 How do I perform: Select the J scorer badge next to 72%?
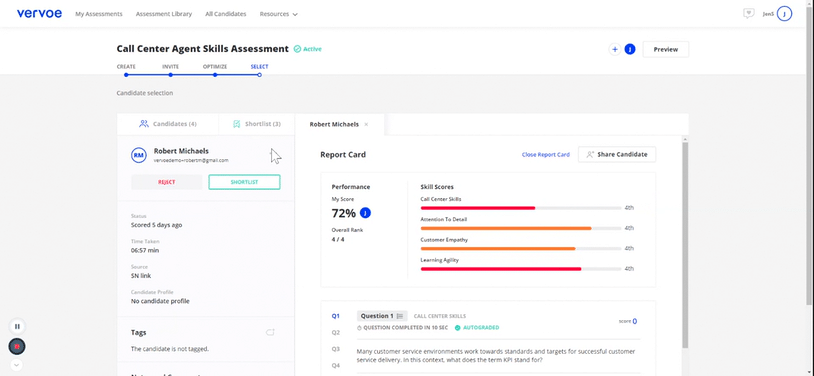[x=365, y=213]
